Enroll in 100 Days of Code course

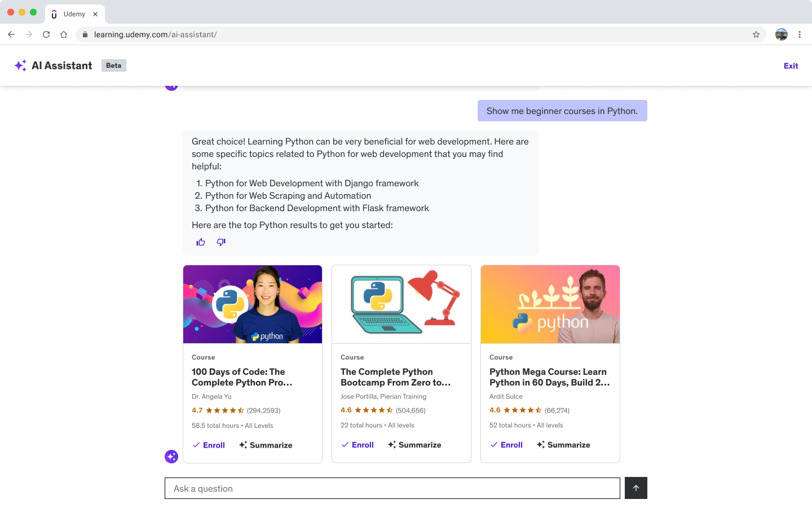pos(209,445)
